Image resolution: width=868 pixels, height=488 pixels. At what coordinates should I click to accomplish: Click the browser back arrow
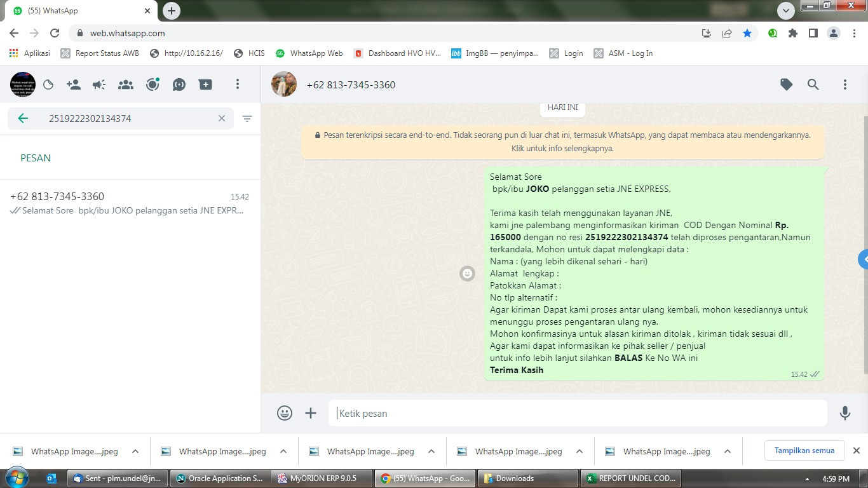(14, 33)
